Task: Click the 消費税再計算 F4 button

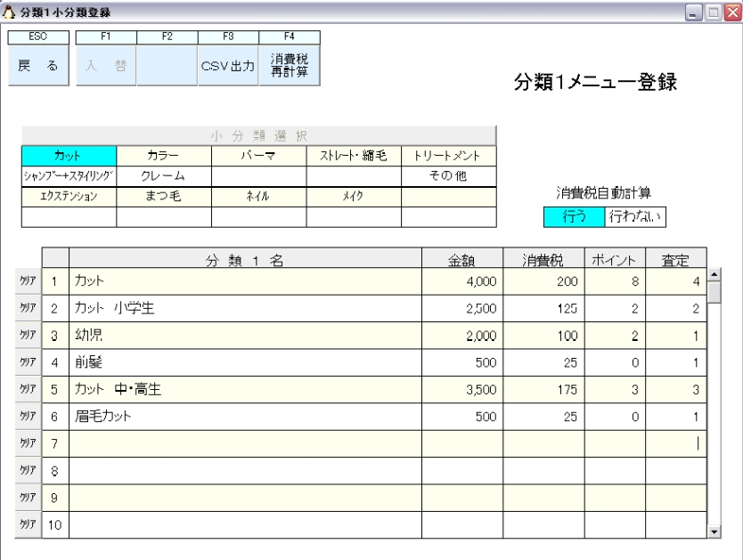Action: pos(289,66)
